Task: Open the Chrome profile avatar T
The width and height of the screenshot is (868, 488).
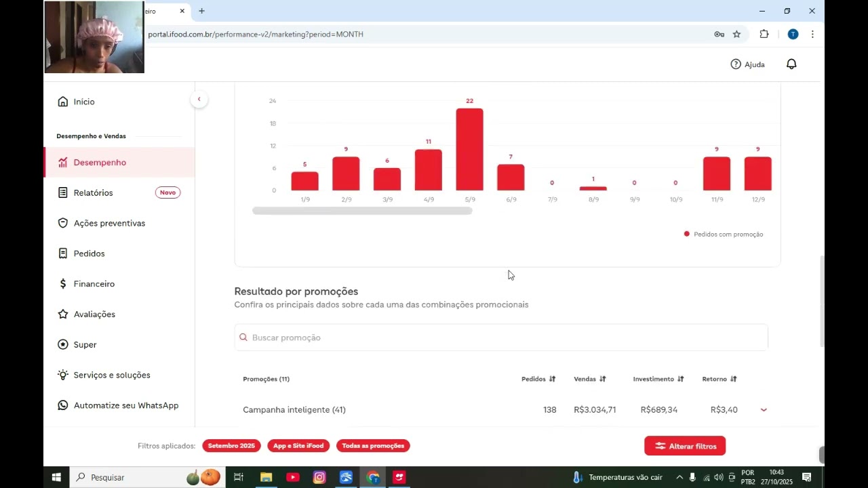Action: [x=793, y=34]
